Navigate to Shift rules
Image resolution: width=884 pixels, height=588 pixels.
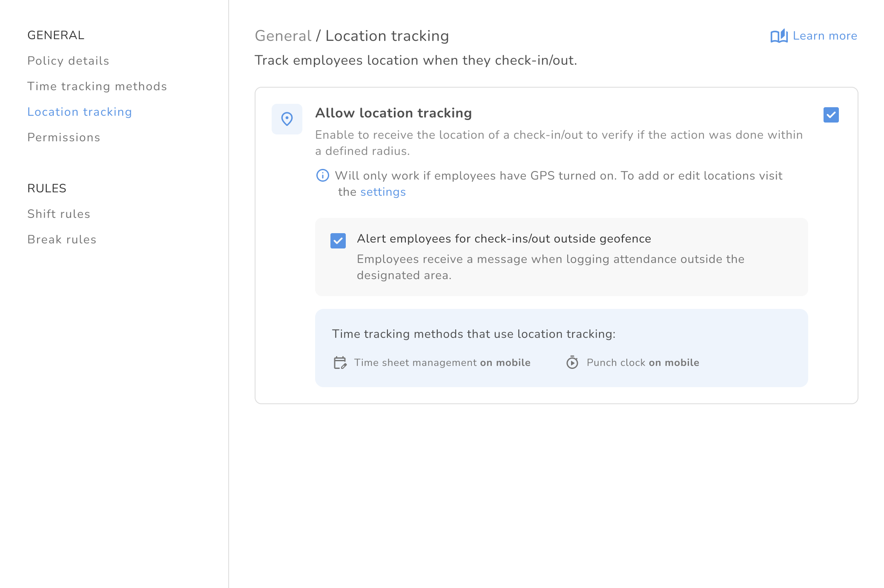[x=59, y=214]
